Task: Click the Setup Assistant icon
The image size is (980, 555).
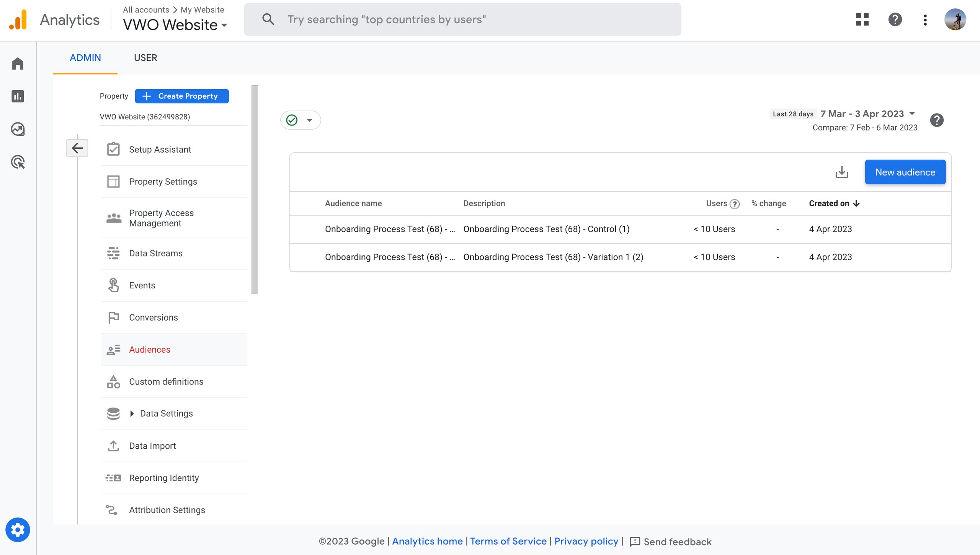Action: (x=113, y=149)
